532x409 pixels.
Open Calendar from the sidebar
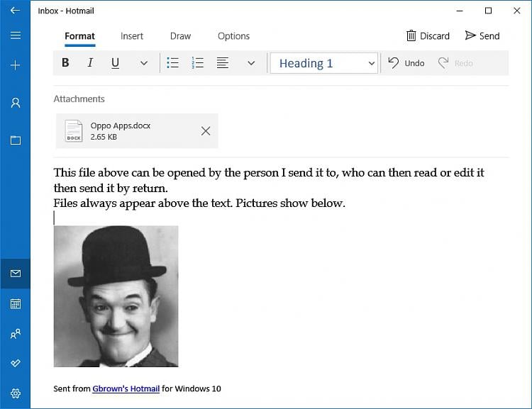coord(16,303)
